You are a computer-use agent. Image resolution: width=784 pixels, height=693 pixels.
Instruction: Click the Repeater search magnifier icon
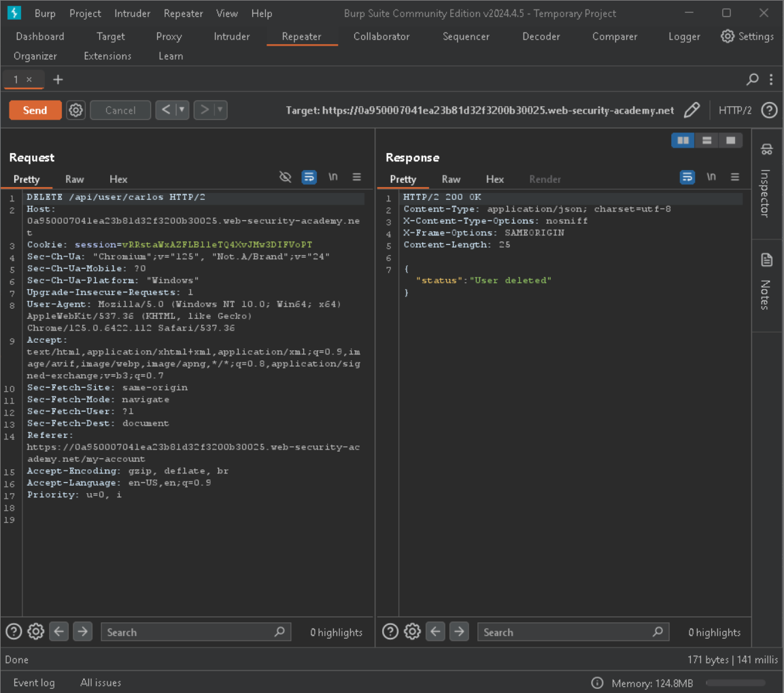coord(752,80)
